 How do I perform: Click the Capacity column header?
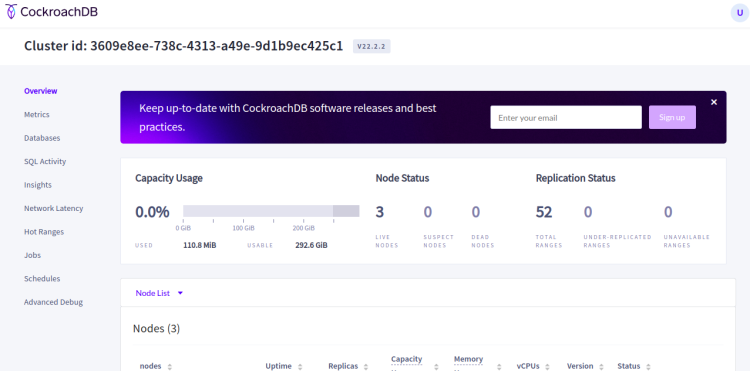[x=407, y=359]
